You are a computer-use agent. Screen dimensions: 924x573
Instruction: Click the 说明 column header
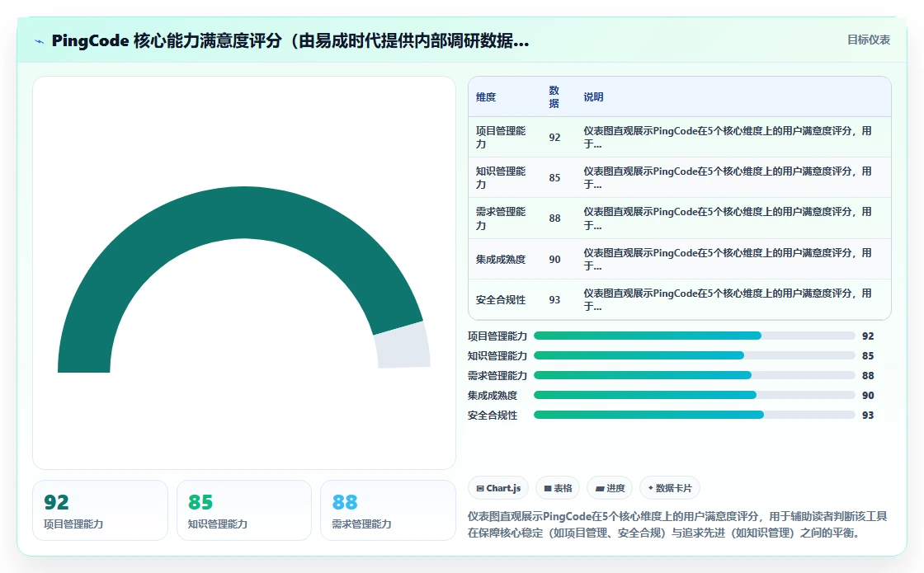coord(593,97)
